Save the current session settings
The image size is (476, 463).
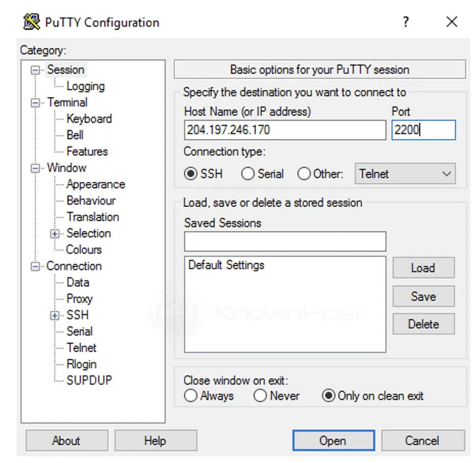tap(423, 296)
